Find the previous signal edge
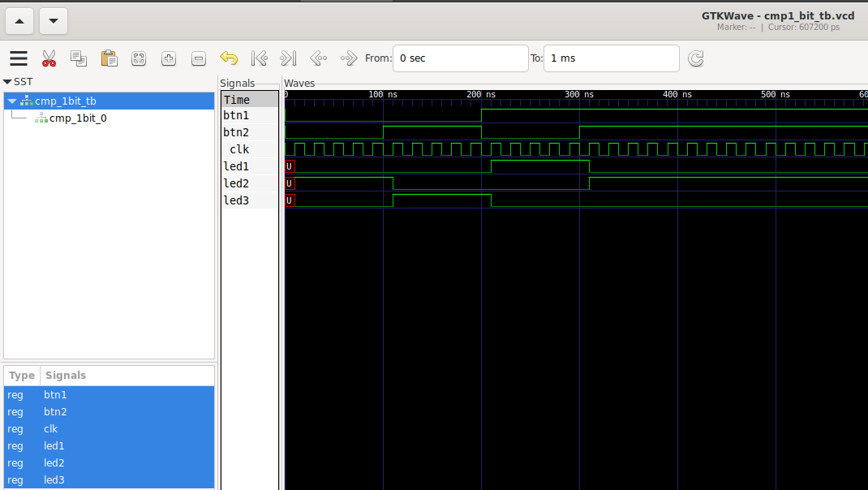 click(x=319, y=58)
